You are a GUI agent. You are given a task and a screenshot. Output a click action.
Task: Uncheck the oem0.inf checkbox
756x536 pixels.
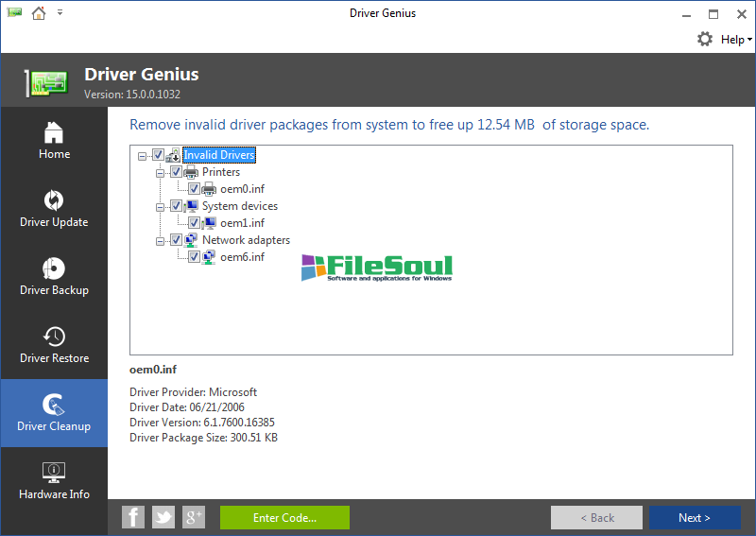coord(194,189)
